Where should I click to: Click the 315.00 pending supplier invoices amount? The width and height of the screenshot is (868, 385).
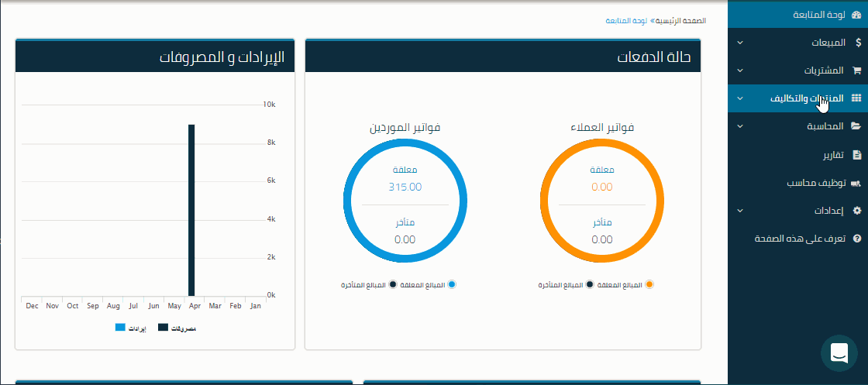click(x=405, y=187)
